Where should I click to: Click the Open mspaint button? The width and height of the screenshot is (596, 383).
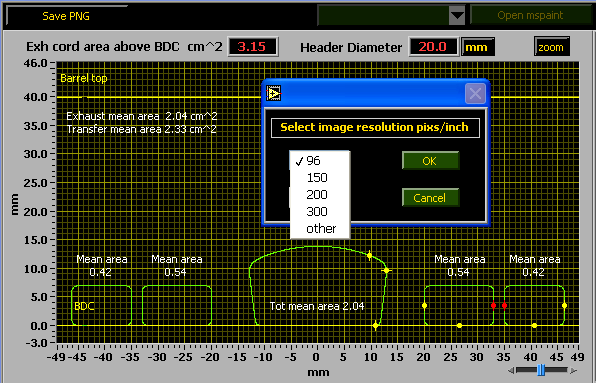click(x=531, y=15)
